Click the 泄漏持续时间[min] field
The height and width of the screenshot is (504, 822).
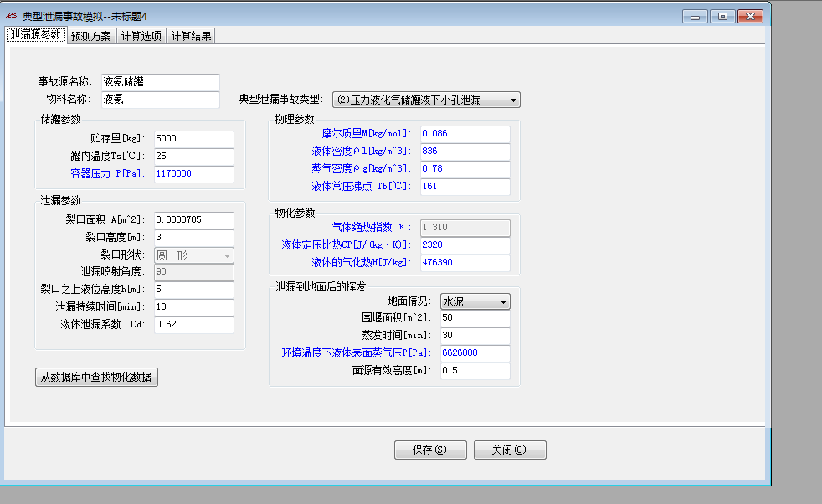tap(194, 306)
